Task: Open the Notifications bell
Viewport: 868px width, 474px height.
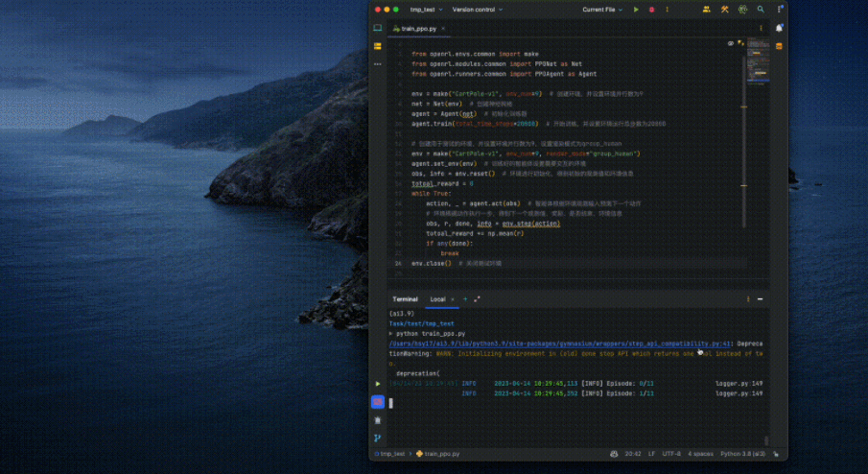Action: (779, 28)
